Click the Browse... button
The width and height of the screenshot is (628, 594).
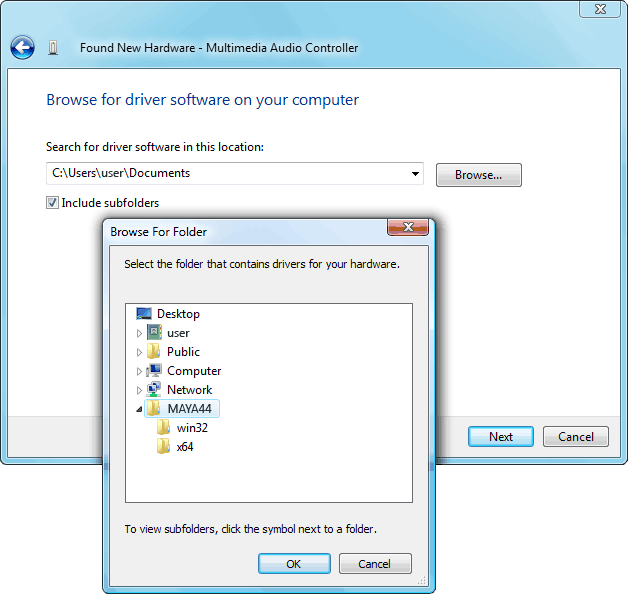click(x=479, y=175)
